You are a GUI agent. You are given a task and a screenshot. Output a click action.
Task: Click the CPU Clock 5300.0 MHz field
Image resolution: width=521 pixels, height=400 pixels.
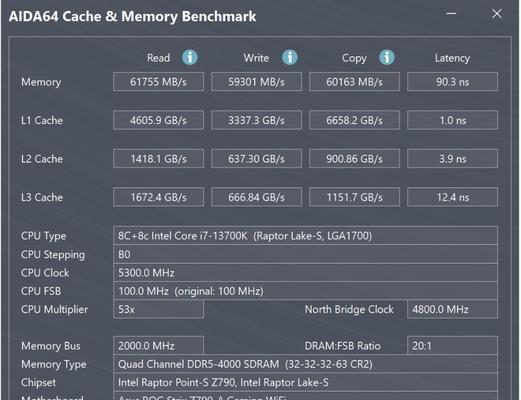305,273
